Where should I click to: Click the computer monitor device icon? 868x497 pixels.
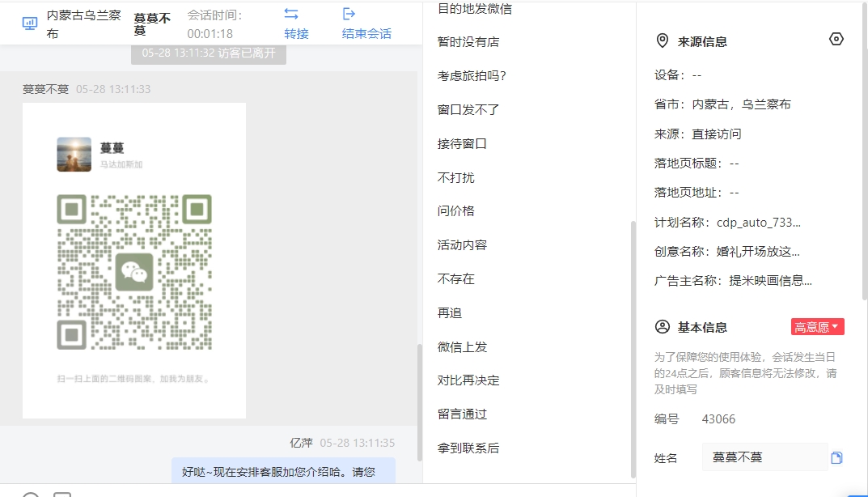pyautogui.click(x=30, y=23)
